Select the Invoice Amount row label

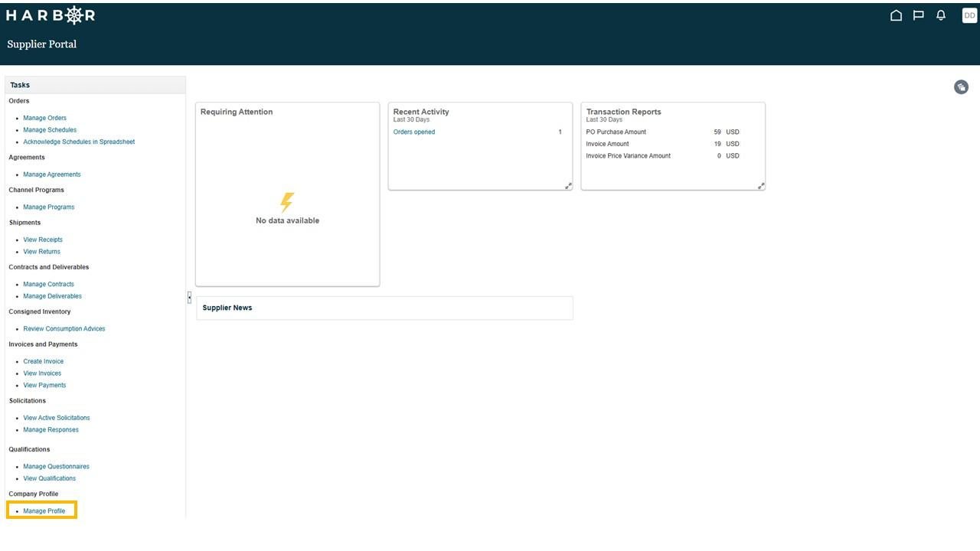coord(607,144)
